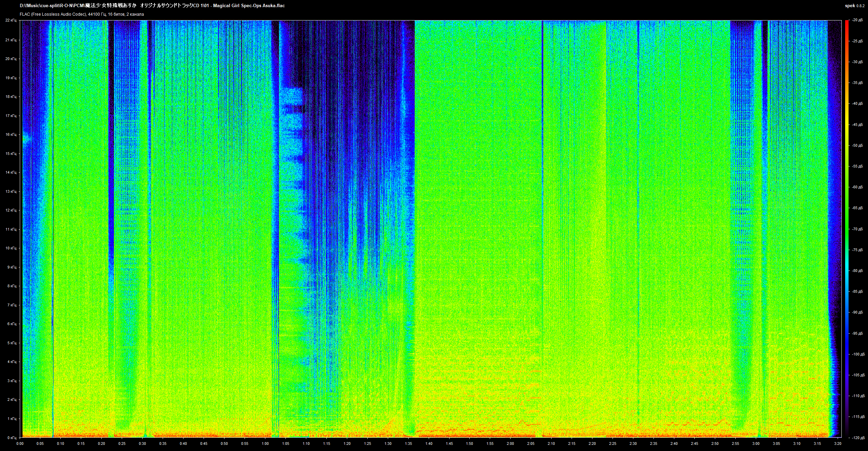This screenshot has height=451, width=868.
Task: Click the dB color scale bar
Action: (x=847, y=229)
